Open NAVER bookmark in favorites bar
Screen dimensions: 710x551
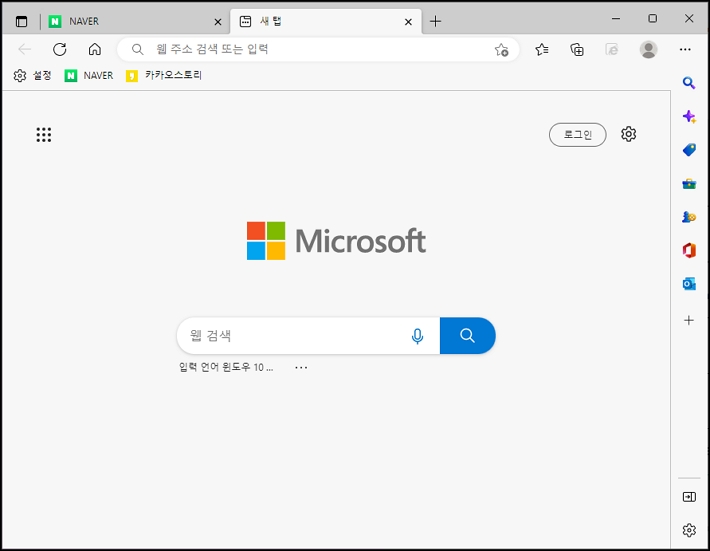tap(89, 75)
